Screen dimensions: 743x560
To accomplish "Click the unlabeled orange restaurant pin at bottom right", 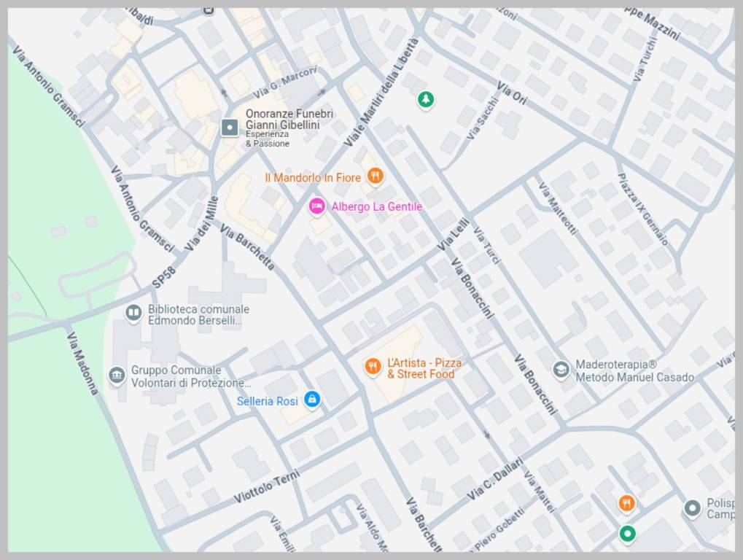I will [x=626, y=502].
